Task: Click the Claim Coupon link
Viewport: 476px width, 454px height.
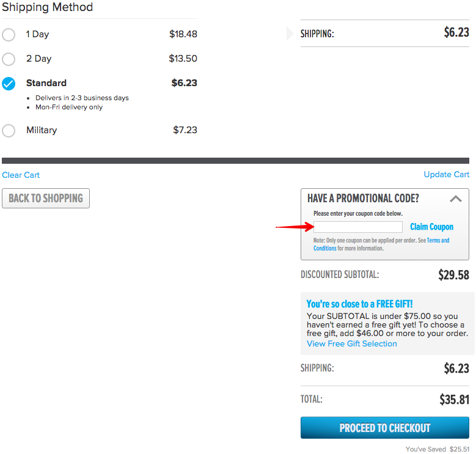Action: pos(431,227)
